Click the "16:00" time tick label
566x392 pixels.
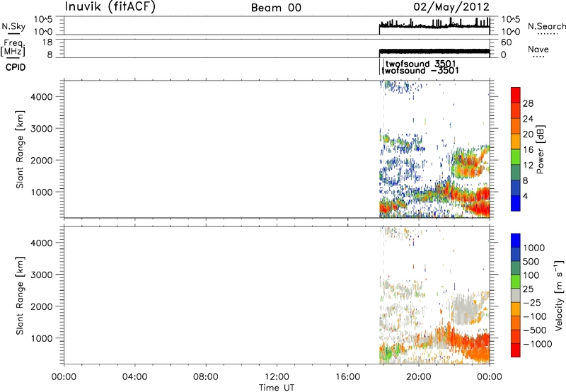pyautogui.click(x=347, y=377)
